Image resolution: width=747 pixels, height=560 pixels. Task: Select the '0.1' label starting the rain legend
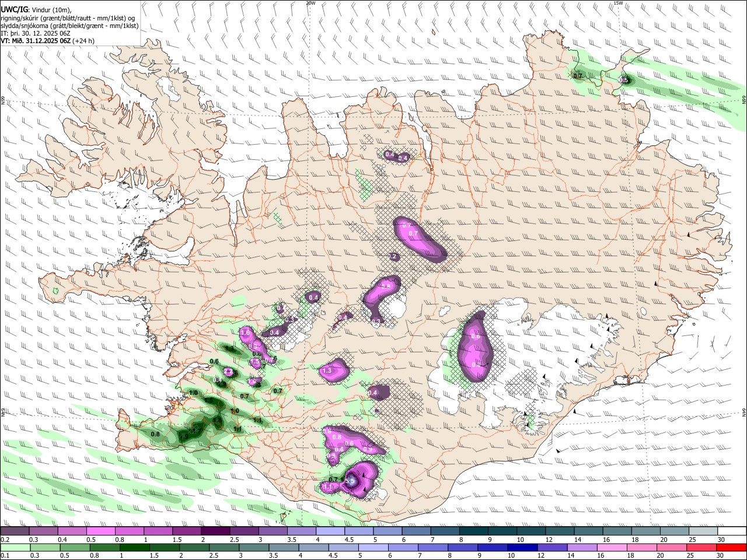(x=5, y=555)
